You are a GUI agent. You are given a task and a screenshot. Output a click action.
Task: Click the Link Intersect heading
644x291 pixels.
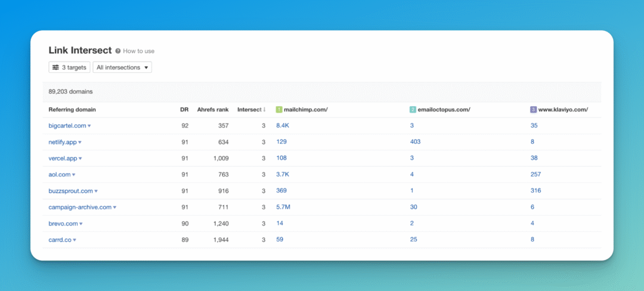80,51
